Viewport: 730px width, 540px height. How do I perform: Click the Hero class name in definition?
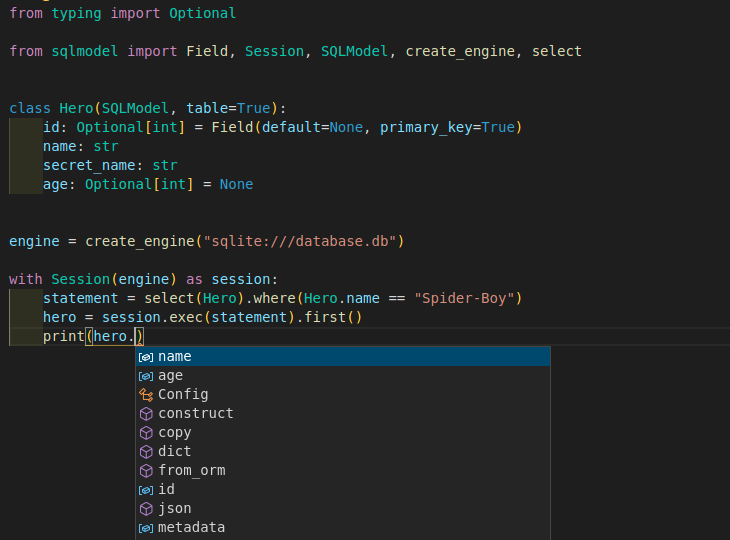(x=72, y=109)
